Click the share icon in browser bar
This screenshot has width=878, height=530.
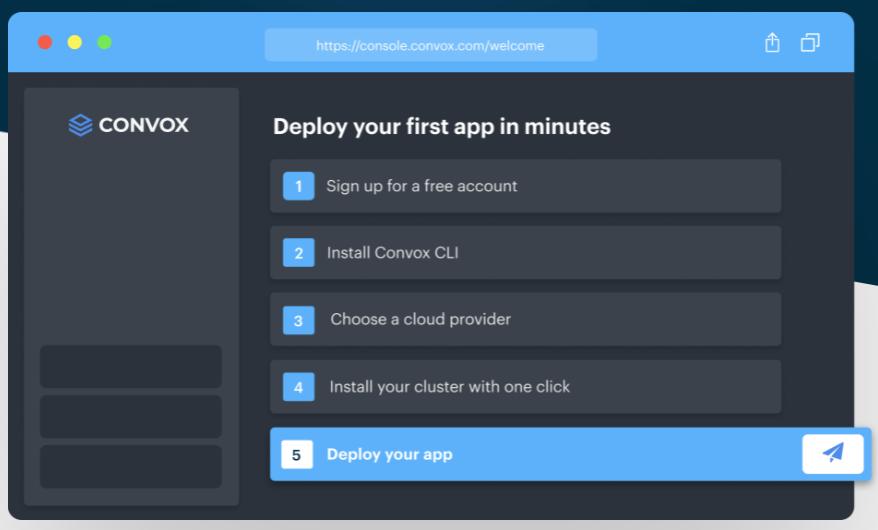772,43
